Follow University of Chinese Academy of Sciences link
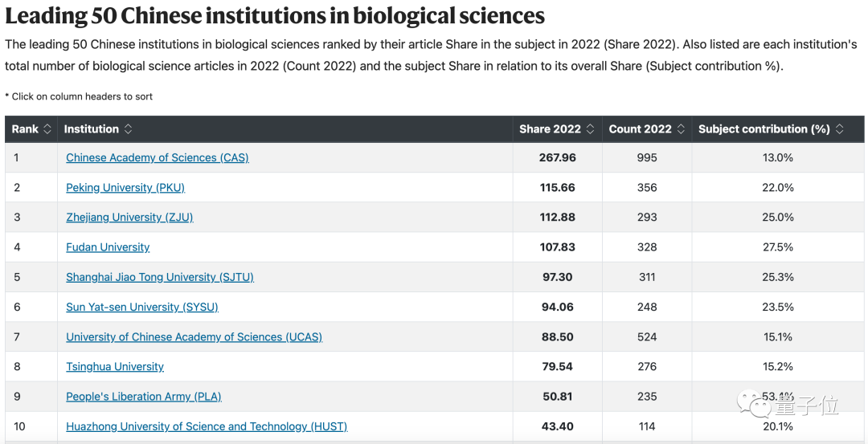The image size is (868, 444). click(194, 337)
